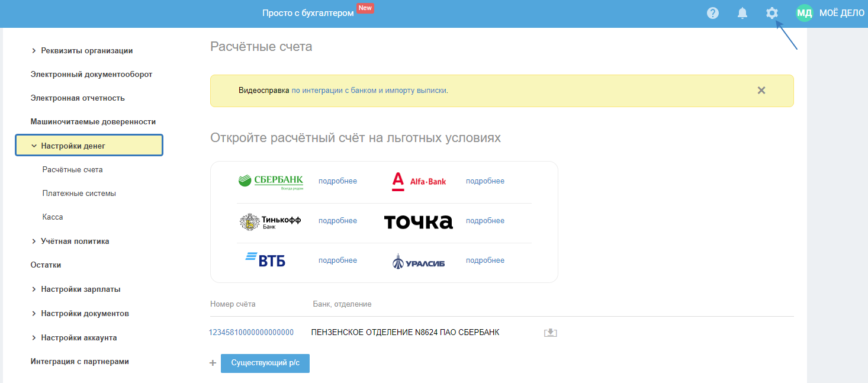Open account number 12345810000000000000 link
This screenshot has width=868, height=383.
(251, 333)
